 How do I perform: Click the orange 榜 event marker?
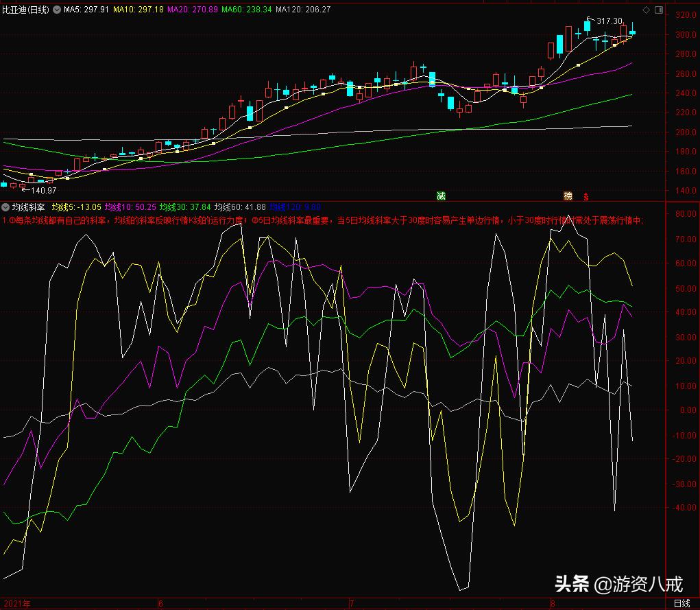click(x=568, y=196)
